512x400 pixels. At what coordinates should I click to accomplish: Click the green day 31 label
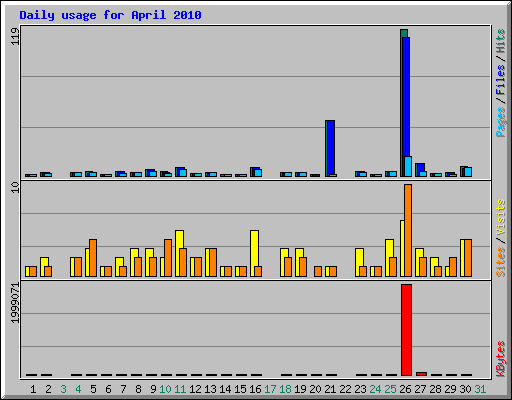coord(480,389)
